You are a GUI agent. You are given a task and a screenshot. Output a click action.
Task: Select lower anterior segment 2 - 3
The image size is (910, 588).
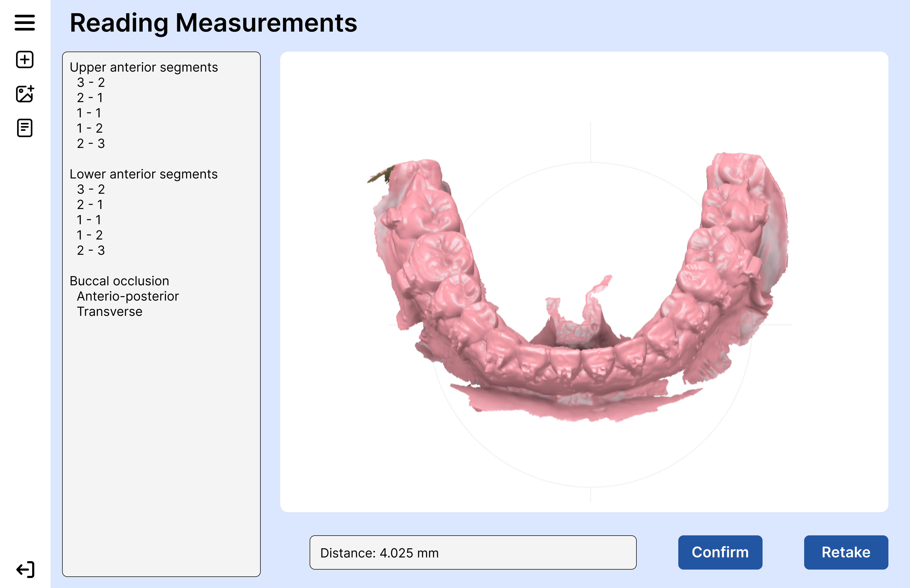tap(91, 251)
